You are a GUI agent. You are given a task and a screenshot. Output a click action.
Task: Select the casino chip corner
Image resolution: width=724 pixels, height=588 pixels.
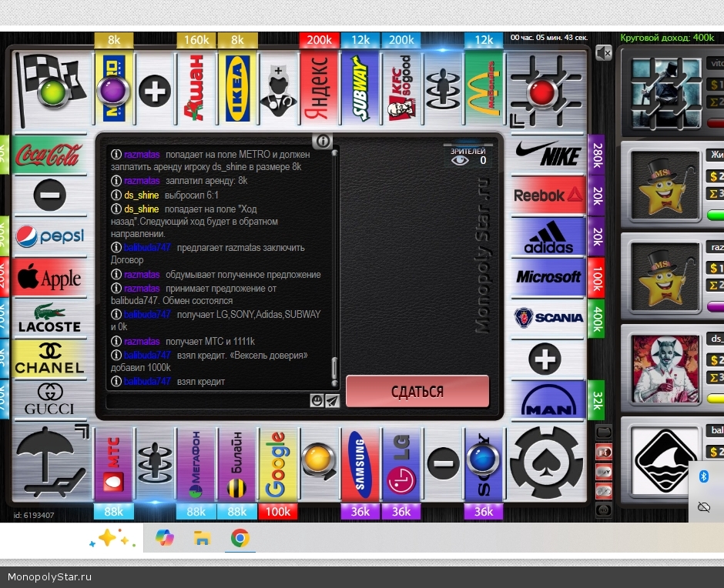click(x=546, y=463)
